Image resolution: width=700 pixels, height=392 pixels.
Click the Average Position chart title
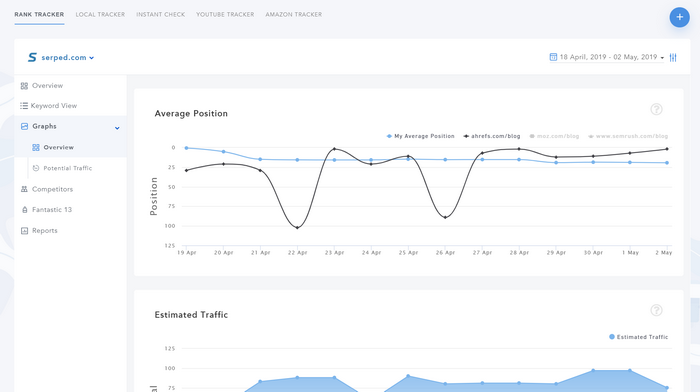(191, 113)
